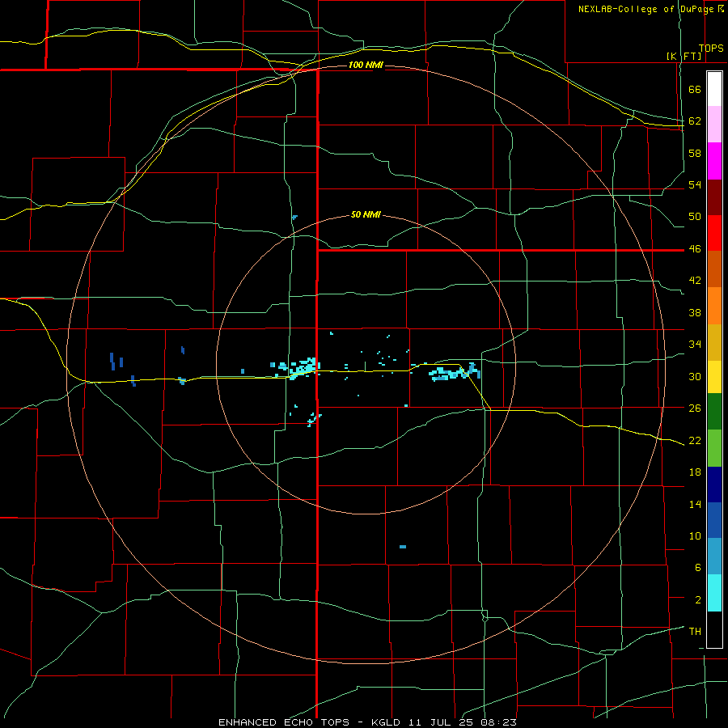This screenshot has width=728, height=728.
Task: Click the navy swatch between 18 and 14
Action: point(714,485)
